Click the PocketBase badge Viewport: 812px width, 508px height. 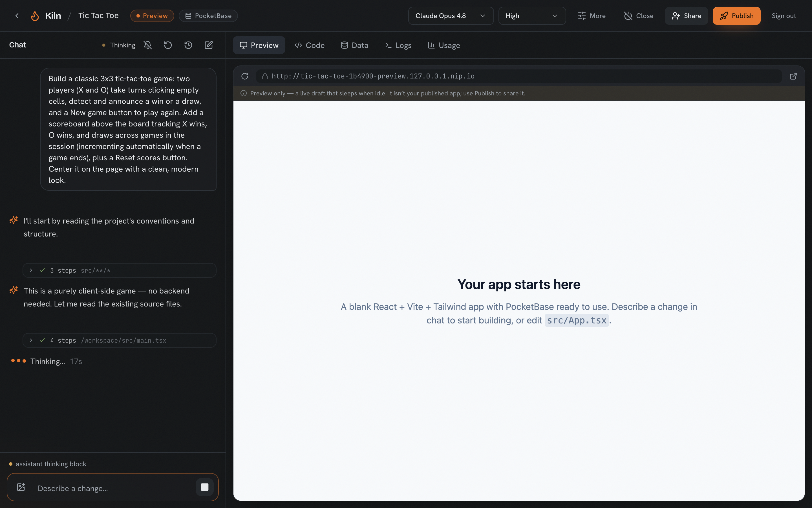tap(208, 16)
